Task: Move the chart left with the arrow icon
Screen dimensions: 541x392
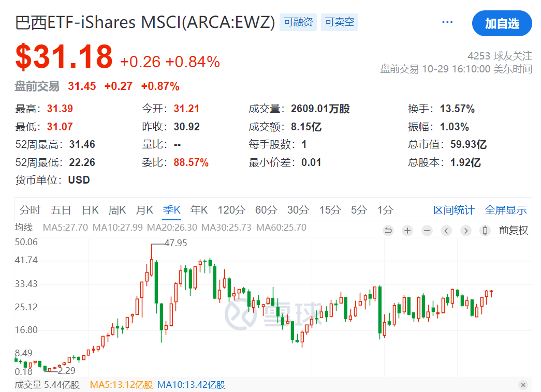Action: point(446,231)
